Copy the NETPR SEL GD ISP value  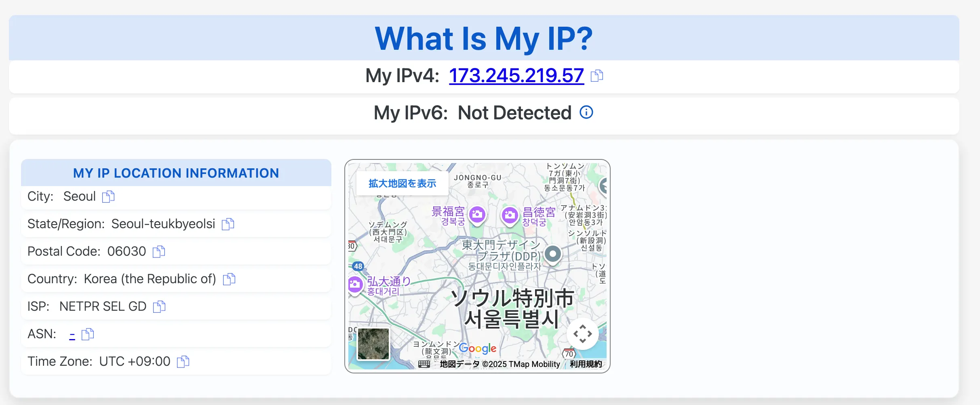(159, 307)
